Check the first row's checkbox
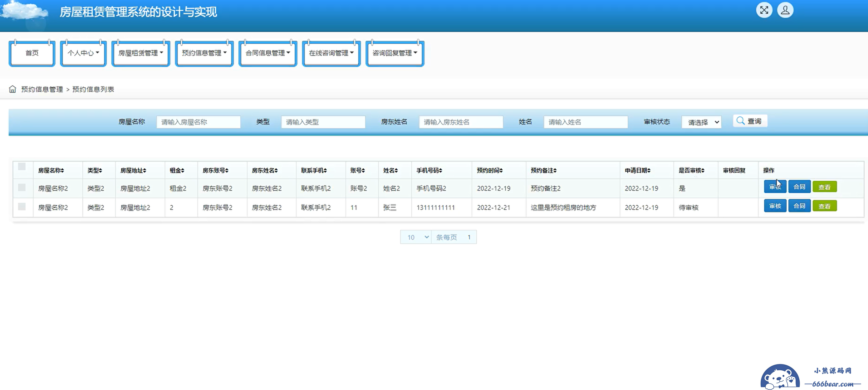 pyautogui.click(x=22, y=187)
